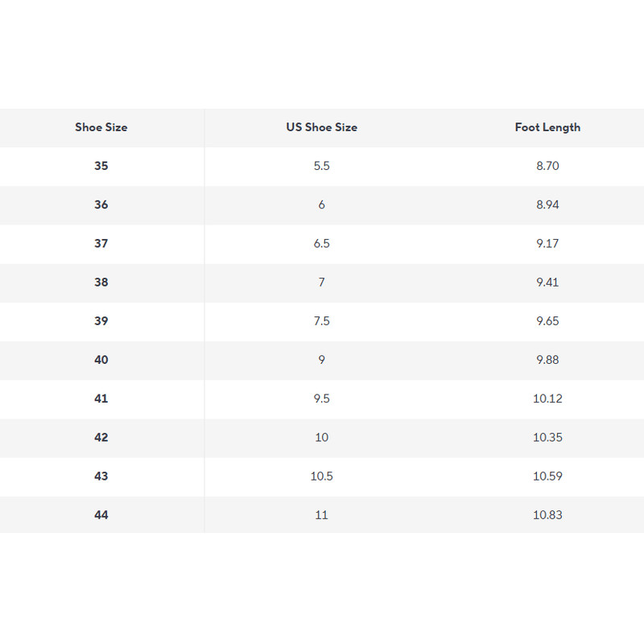
Task: Click foot length value 9.88
Action: point(547,360)
